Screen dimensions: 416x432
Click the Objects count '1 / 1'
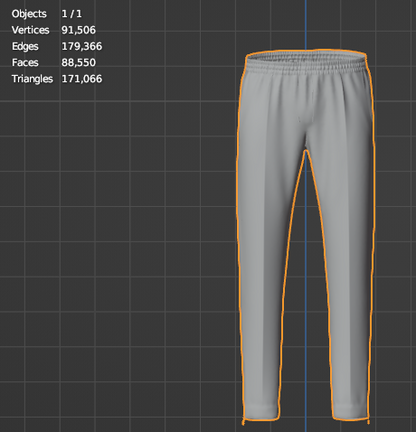pos(71,14)
